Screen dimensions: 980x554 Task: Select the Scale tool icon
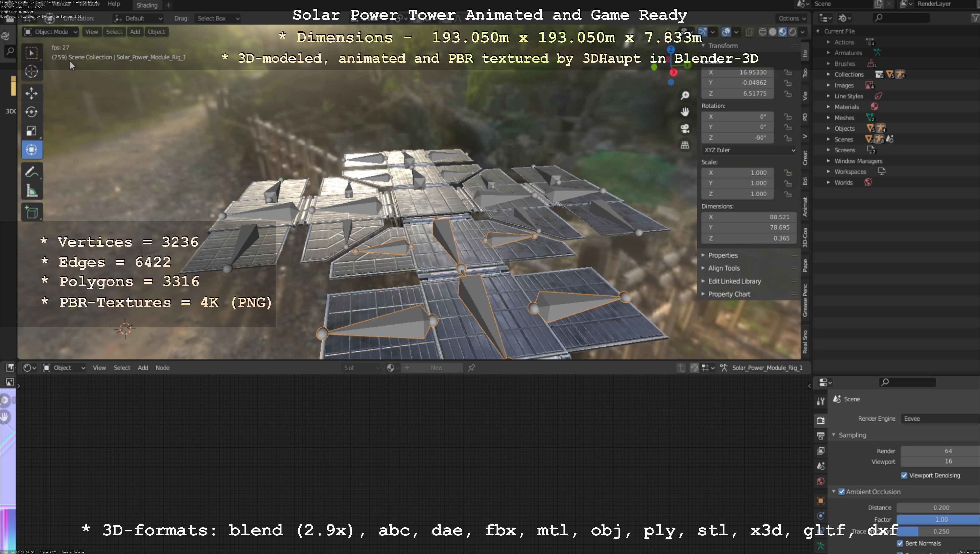32,131
